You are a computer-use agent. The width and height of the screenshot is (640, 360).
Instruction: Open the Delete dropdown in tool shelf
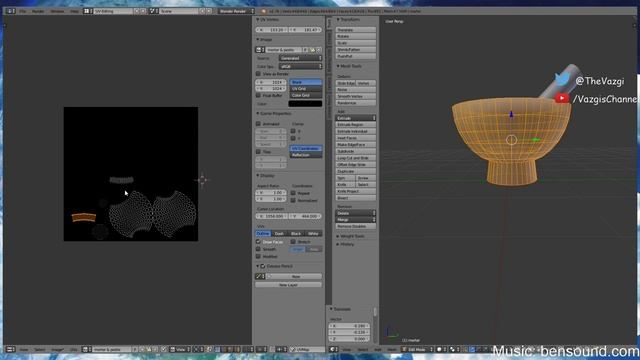(x=356, y=213)
